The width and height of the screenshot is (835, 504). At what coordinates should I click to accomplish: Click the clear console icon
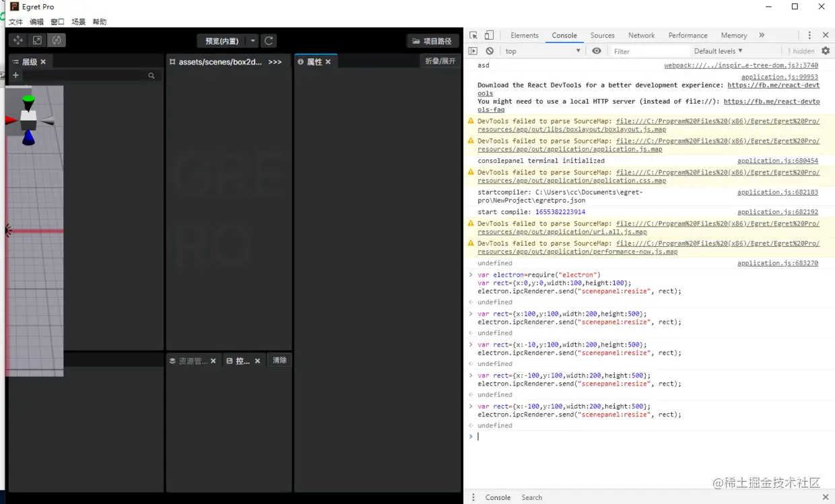[x=490, y=51]
